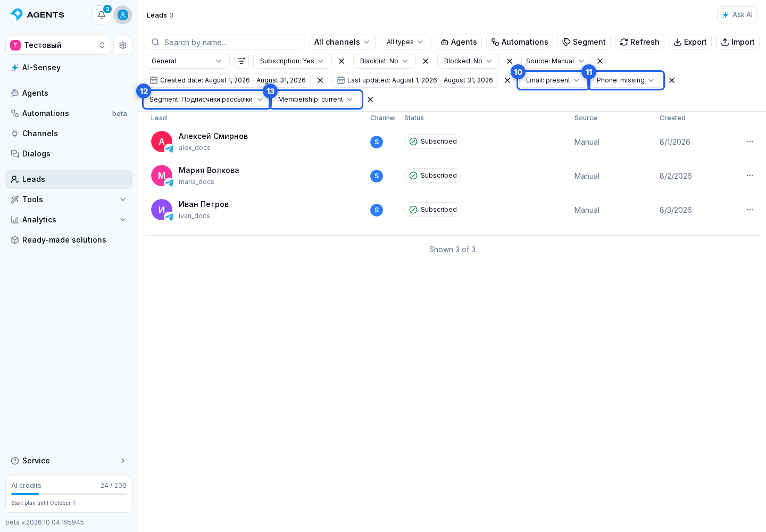Open the General view dropdown

point(187,61)
